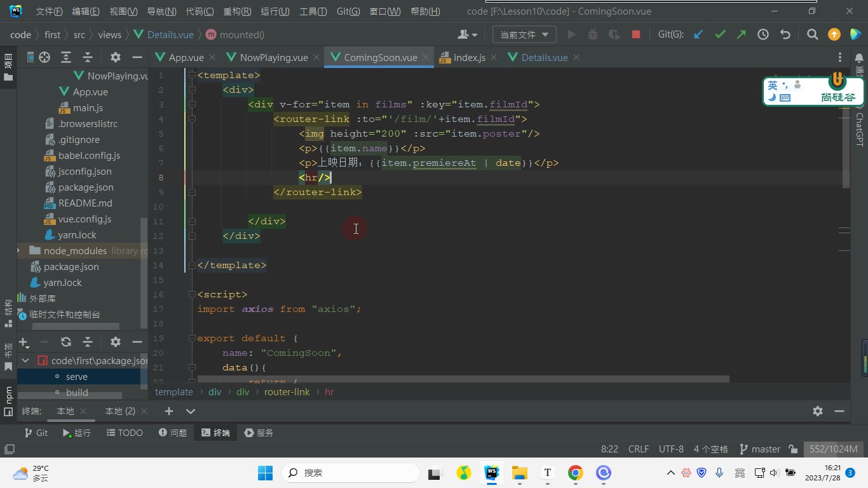
Task: Click the Stop red square button
Action: click(635, 35)
